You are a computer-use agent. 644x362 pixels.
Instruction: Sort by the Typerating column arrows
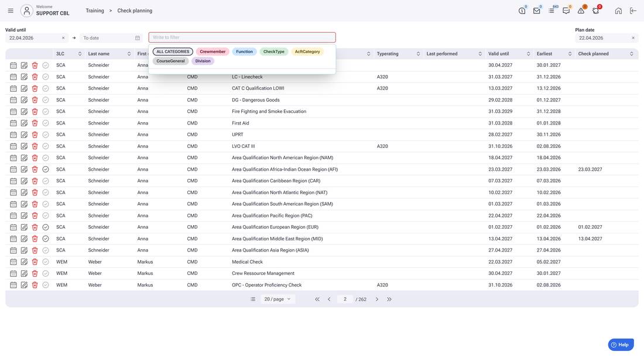point(418,54)
